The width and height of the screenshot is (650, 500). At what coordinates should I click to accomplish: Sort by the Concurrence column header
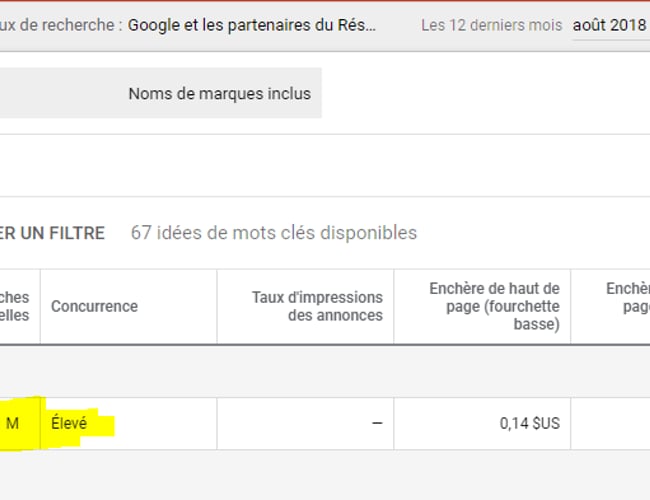pos(95,306)
